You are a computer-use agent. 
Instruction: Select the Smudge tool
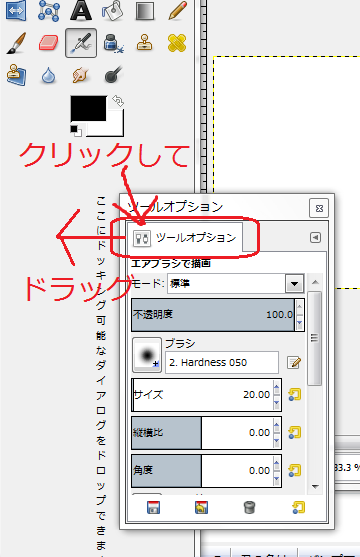81,75
